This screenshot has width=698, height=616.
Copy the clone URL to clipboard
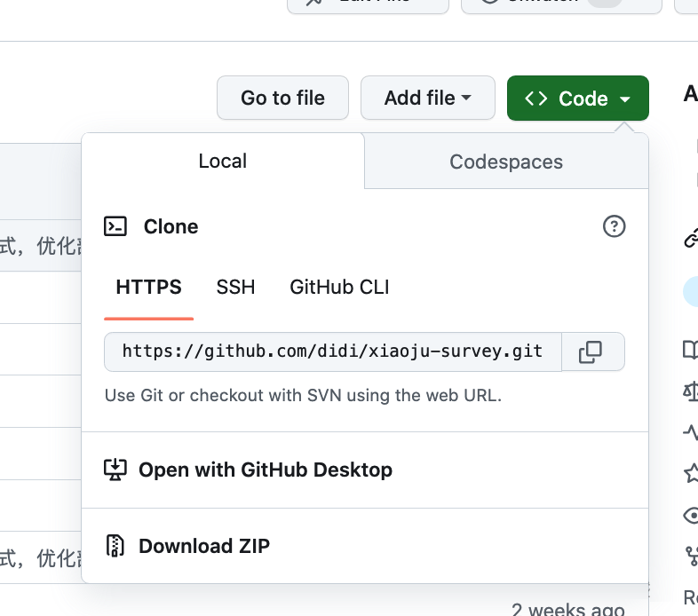[x=591, y=352]
